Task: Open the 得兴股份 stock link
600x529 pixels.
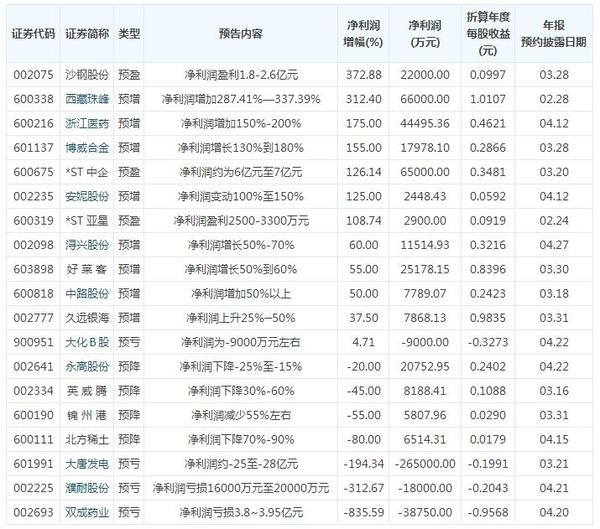Action: 87,245
